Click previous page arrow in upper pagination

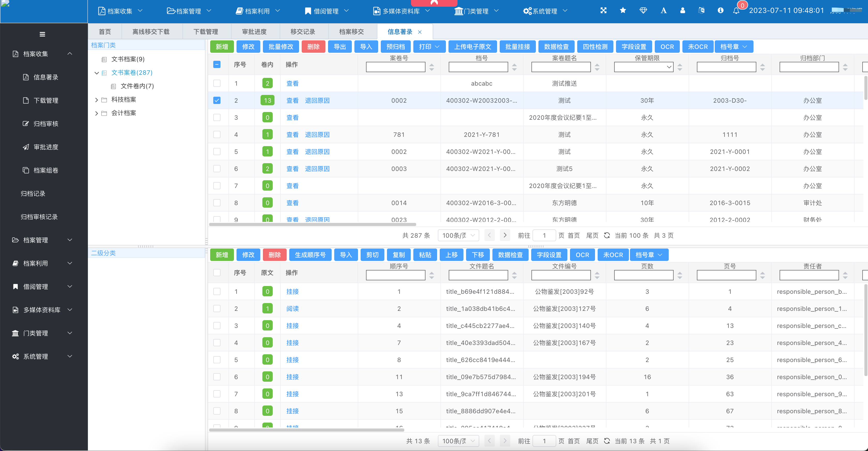(489, 235)
